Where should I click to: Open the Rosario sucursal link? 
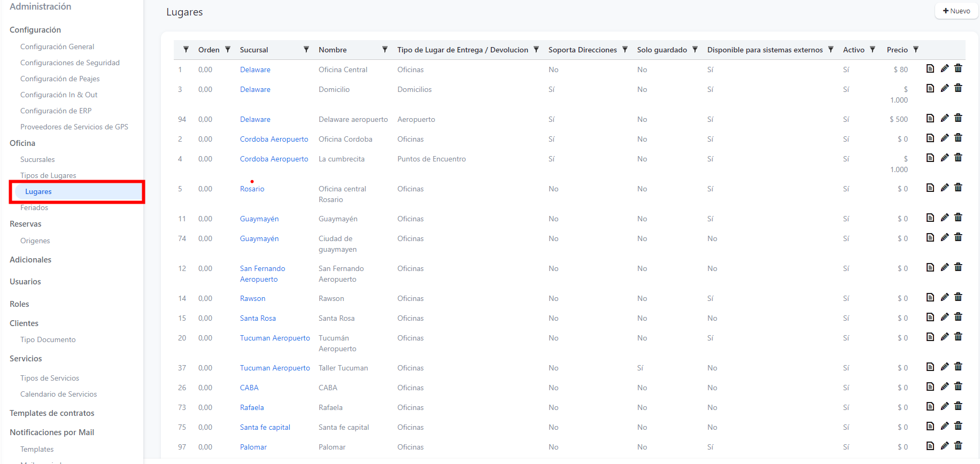(252, 189)
